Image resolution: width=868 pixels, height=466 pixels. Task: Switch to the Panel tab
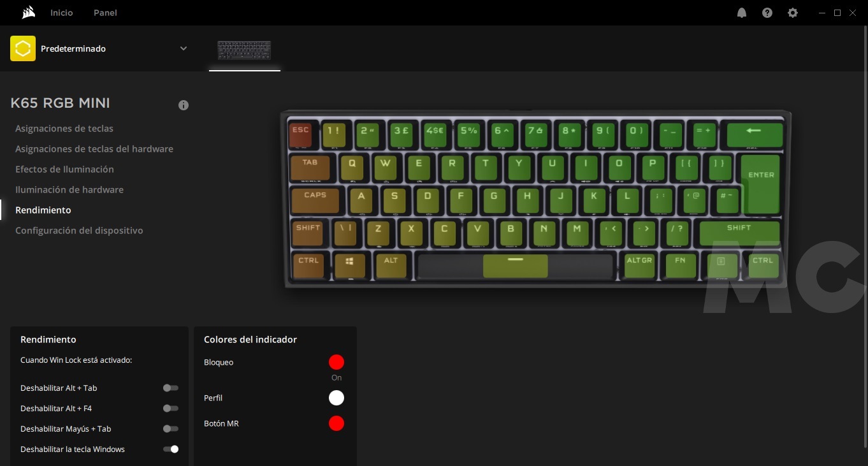[105, 13]
